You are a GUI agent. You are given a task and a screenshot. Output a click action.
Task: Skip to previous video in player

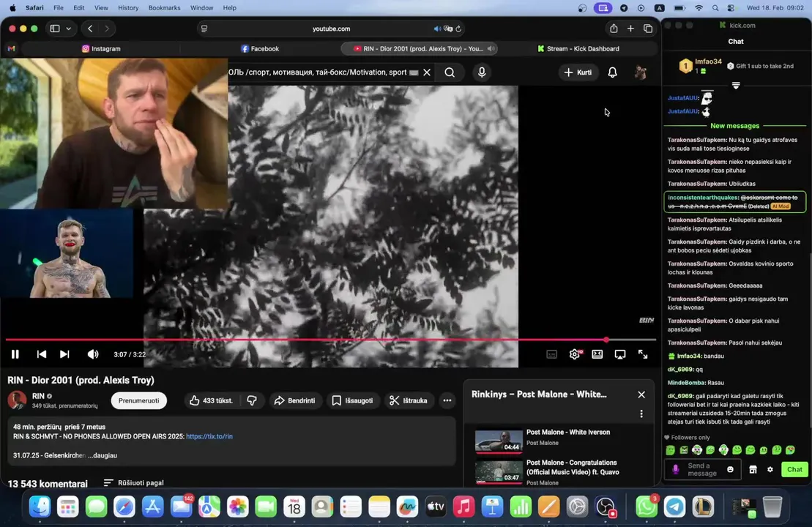42,354
